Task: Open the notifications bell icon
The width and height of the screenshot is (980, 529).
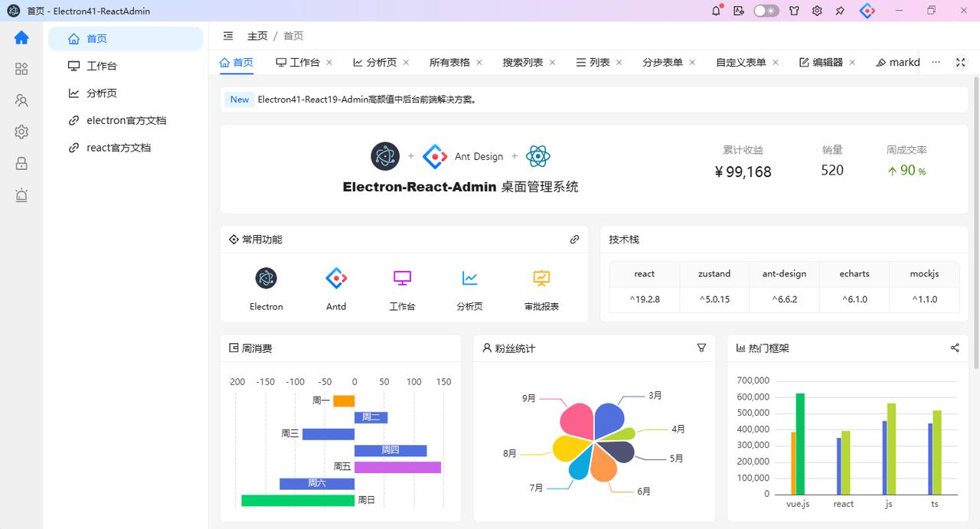Action: pos(717,11)
